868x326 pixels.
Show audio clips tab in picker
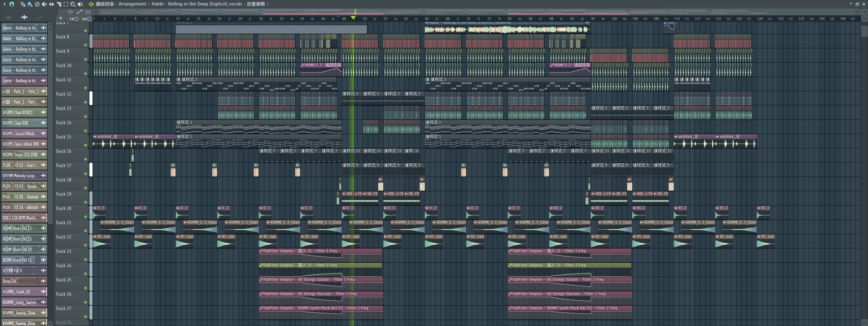(24, 17)
